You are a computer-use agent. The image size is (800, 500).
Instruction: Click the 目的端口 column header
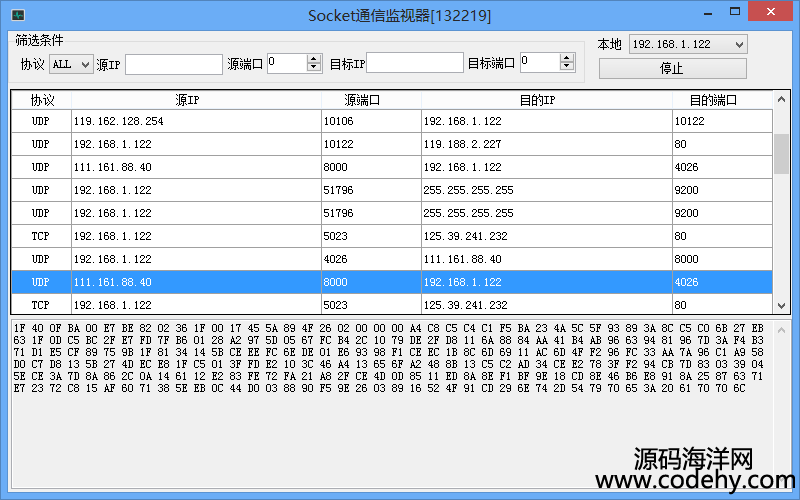pyautogui.click(x=722, y=100)
